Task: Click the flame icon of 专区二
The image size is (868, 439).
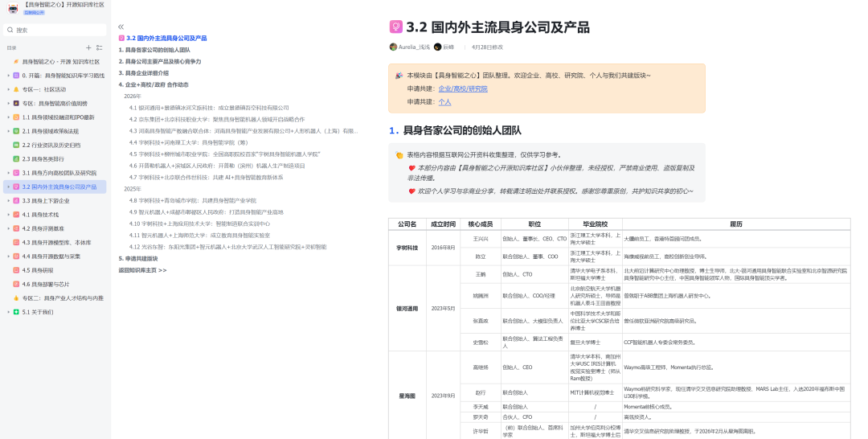Action: point(16,297)
